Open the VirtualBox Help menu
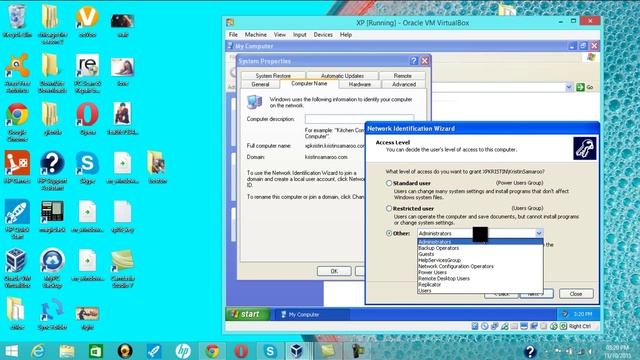Image resolution: width=640 pixels, height=360 pixels. tap(346, 35)
